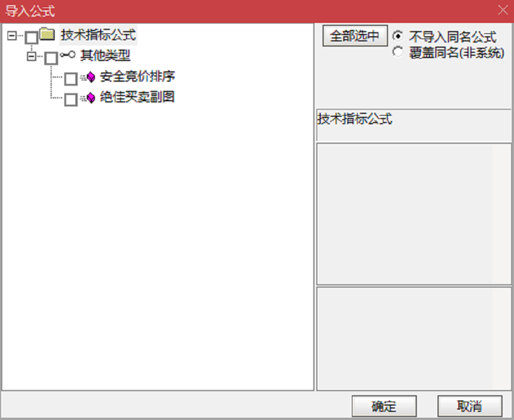Select the 安全竞价排序 formula entry
514x420 pixels.
coord(137,77)
